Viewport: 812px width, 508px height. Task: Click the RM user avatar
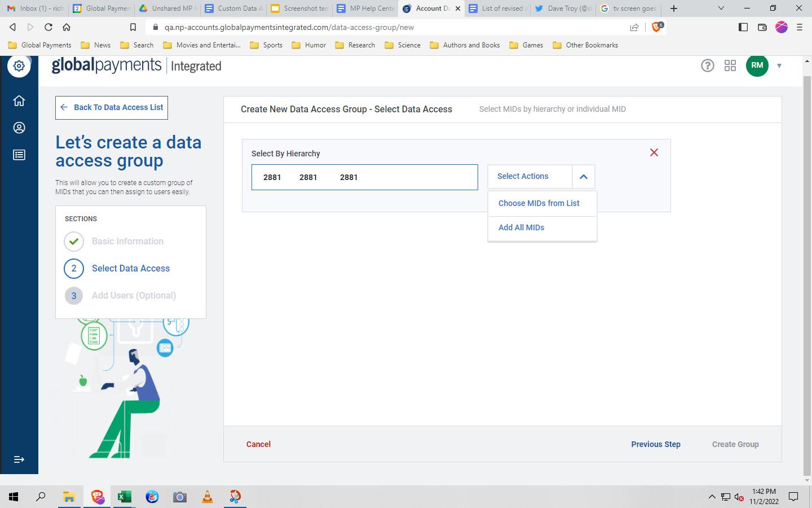(x=757, y=65)
